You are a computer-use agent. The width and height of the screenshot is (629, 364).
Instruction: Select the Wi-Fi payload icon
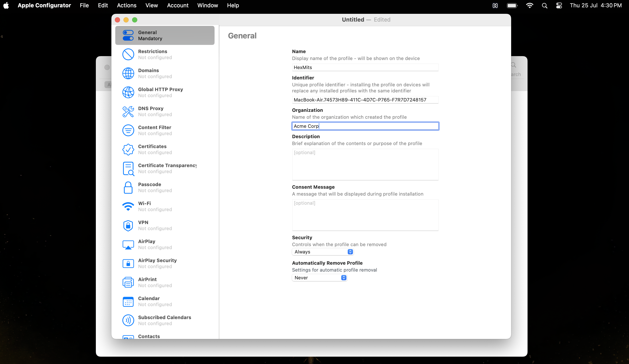128,206
